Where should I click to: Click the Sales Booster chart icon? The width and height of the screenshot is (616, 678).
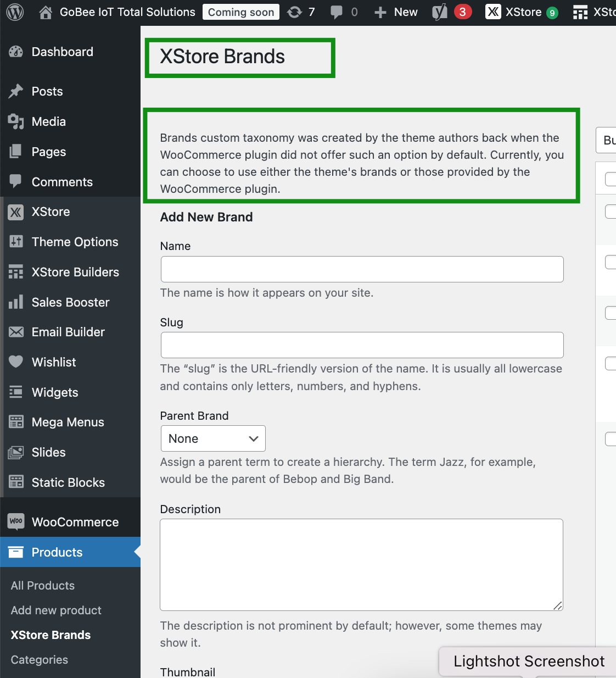click(16, 302)
